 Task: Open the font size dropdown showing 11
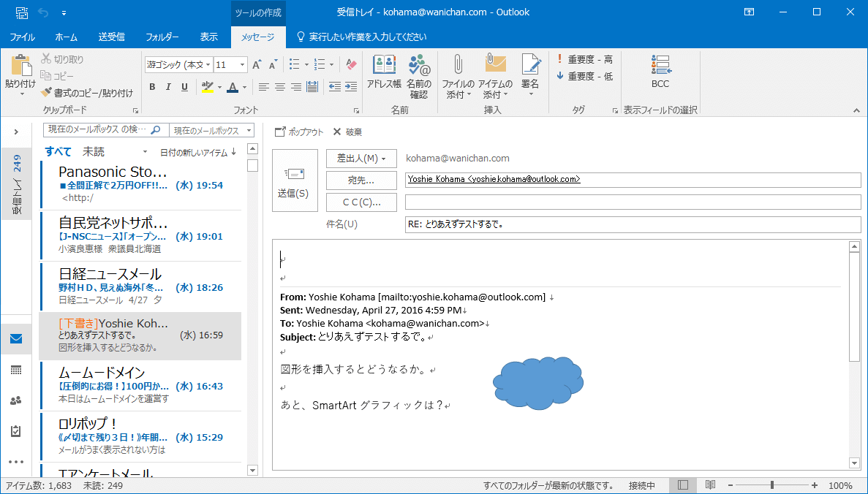tap(242, 65)
